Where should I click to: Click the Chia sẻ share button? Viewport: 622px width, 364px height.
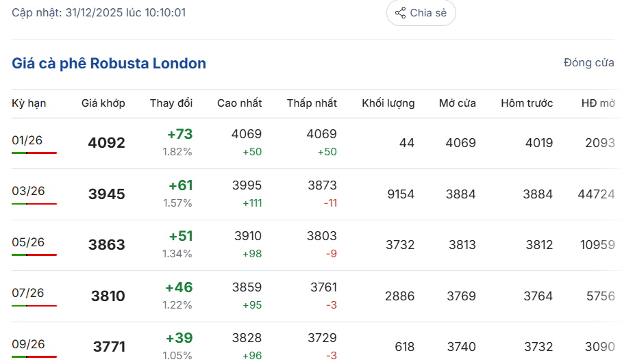(x=421, y=13)
